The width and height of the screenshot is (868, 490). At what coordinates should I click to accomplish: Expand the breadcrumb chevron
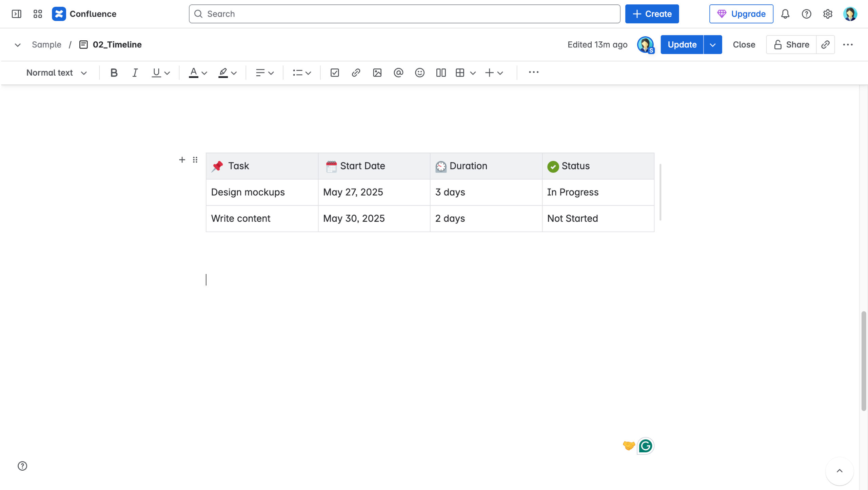[x=18, y=45]
